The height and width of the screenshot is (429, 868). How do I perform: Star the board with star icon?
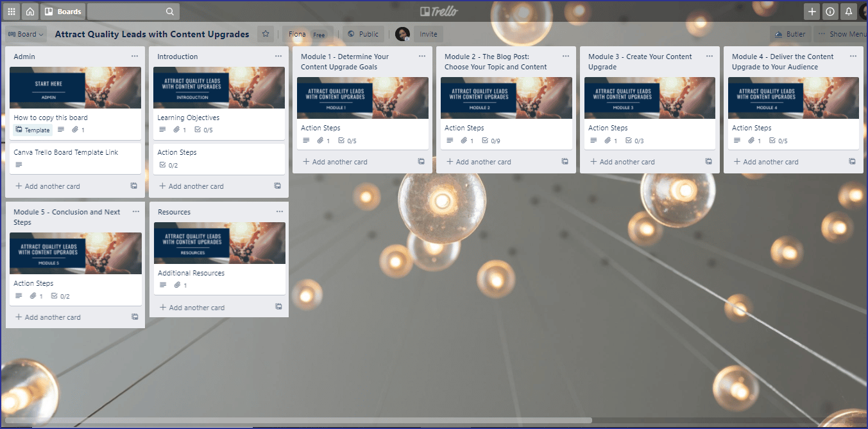coord(265,34)
